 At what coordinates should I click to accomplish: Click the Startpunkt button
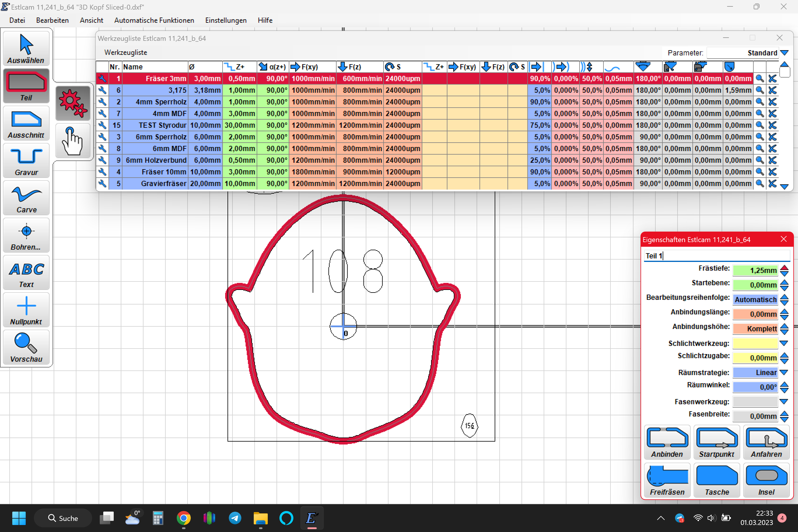[x=717, y=442]
